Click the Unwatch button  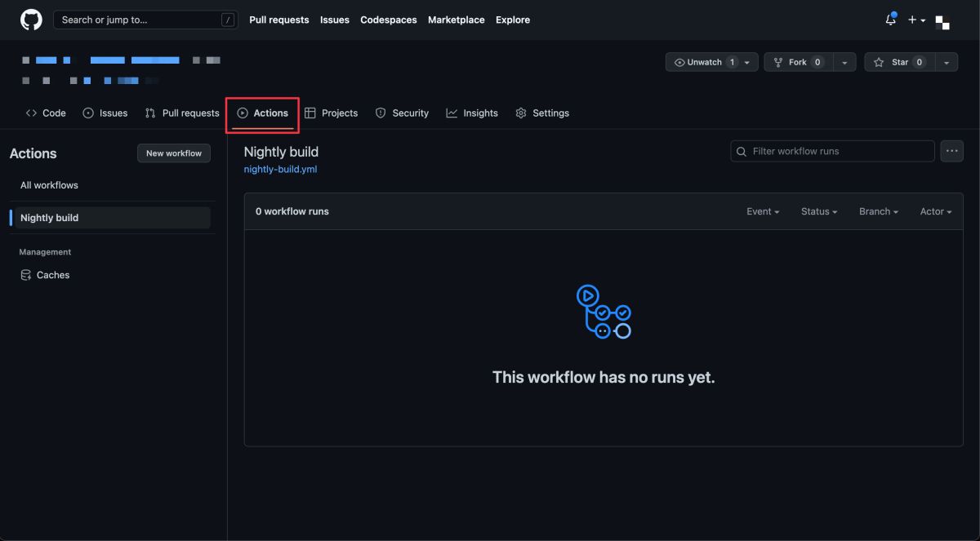coord(712,62)
